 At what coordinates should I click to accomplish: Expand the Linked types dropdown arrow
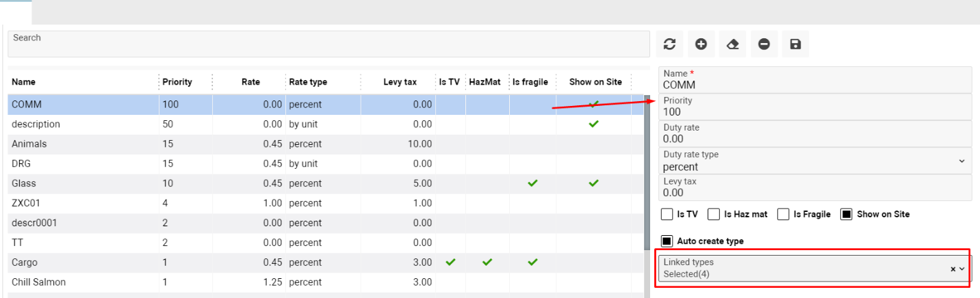[x=962, y=269]
